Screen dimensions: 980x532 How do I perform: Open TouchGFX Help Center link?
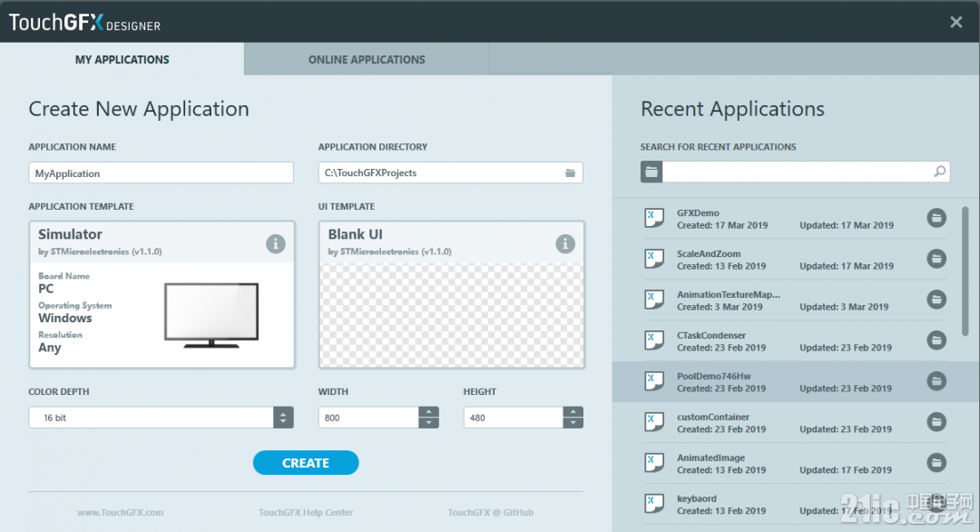(306, 513)
